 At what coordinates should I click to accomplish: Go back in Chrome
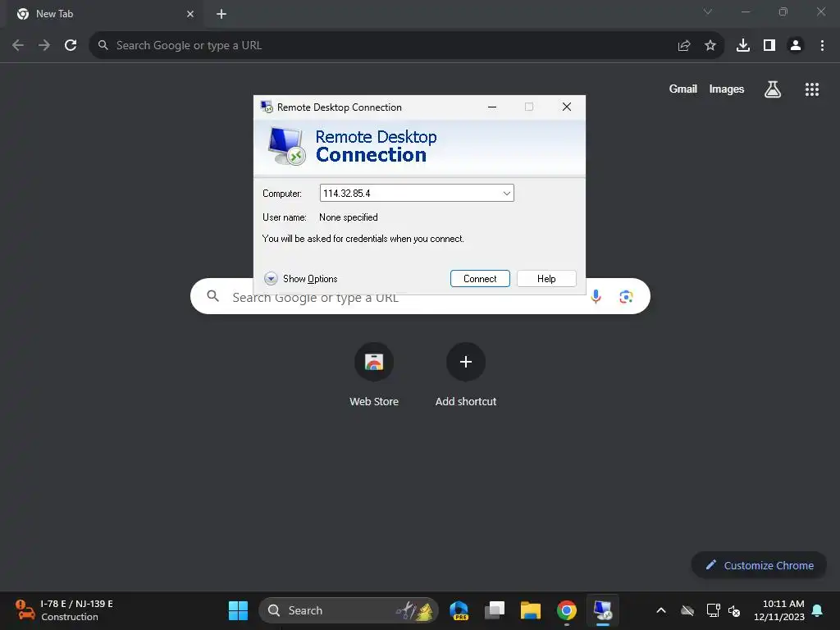coord(18,46)
